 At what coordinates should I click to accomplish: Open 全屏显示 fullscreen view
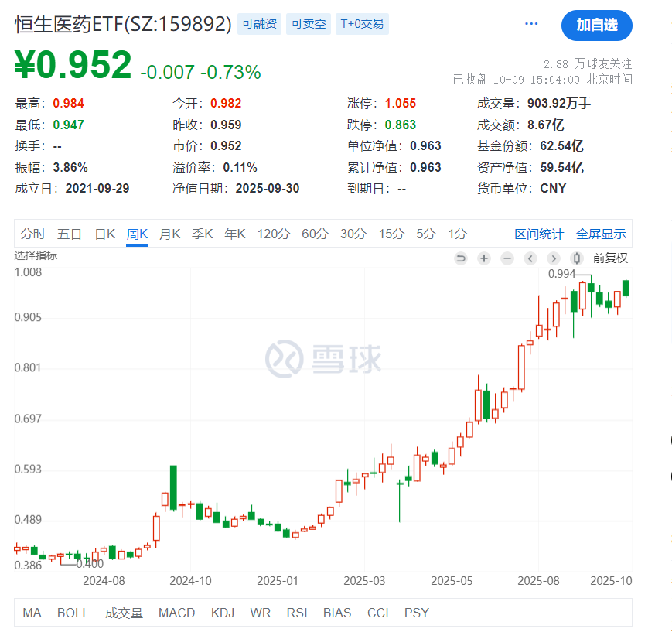601,234
